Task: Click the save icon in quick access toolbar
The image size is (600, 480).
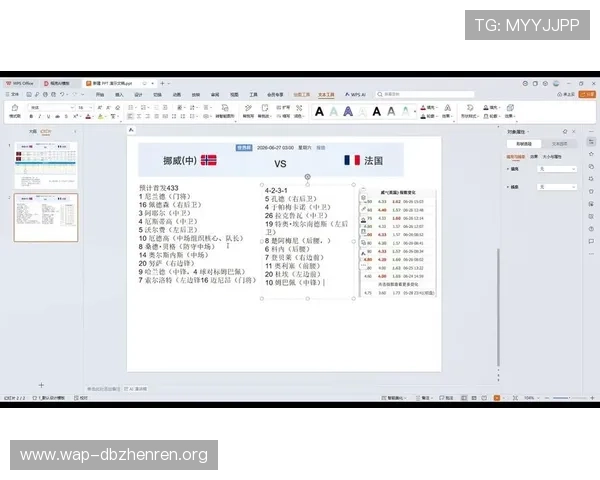Action: (x=29, y=94)
